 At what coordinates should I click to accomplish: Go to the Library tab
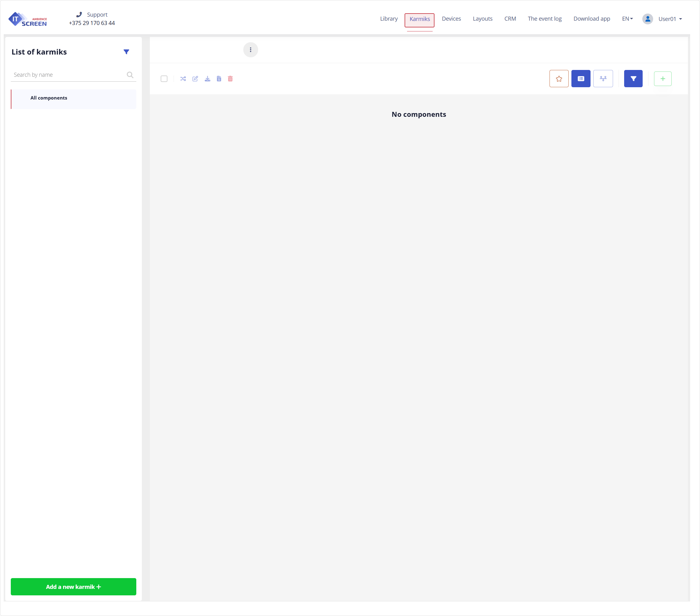coord(389,19)
